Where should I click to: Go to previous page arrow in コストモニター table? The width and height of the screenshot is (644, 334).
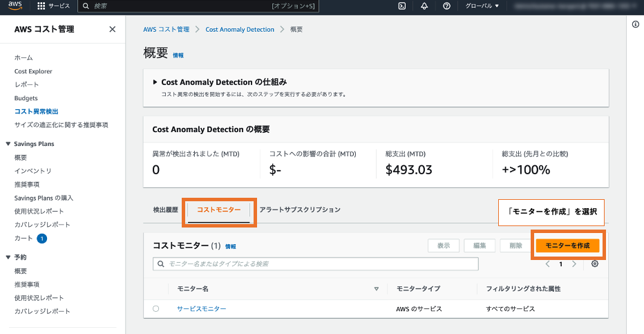tap(547, 264)
